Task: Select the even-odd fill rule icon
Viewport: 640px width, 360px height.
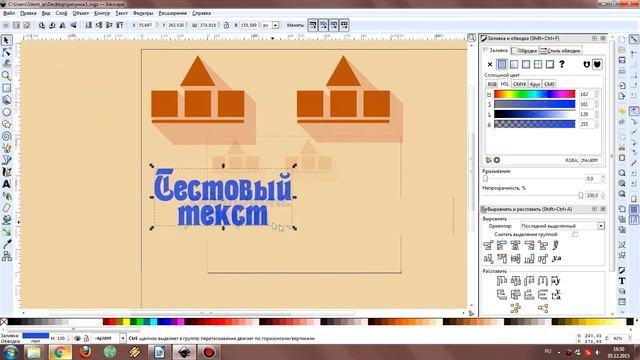Action: pos(587,64)
